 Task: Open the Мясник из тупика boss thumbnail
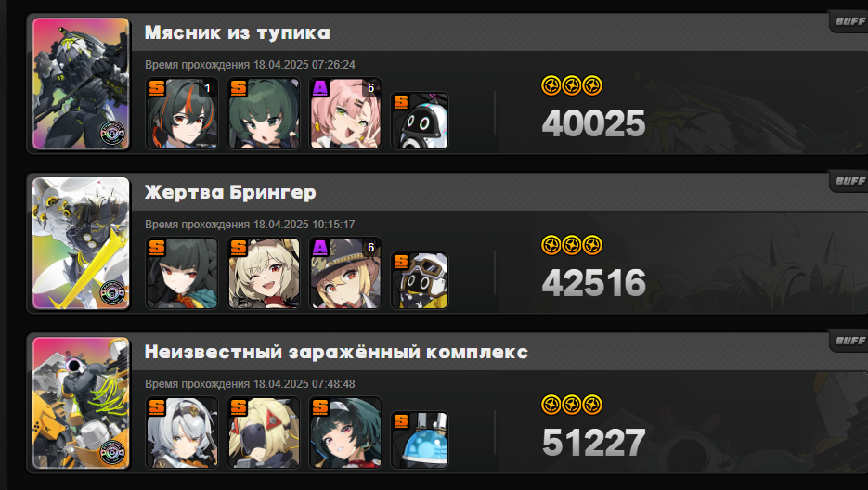[x=81, y=84]
